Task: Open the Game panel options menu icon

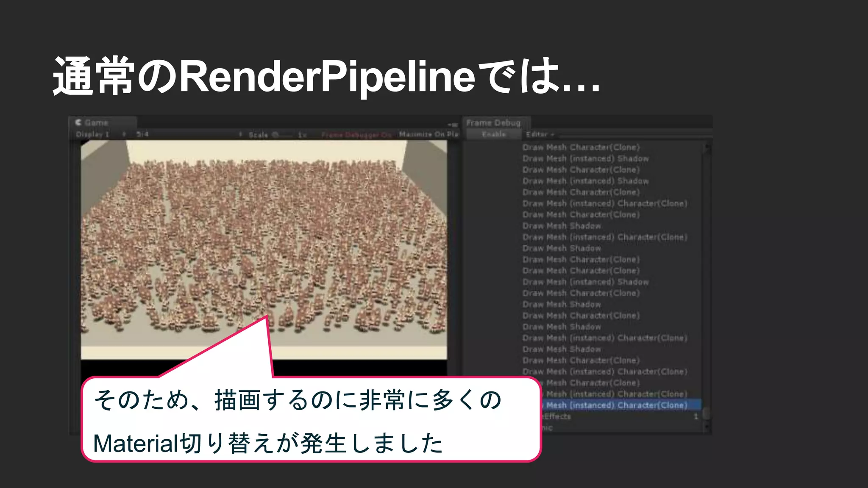Action: click(x=453, y=125)
